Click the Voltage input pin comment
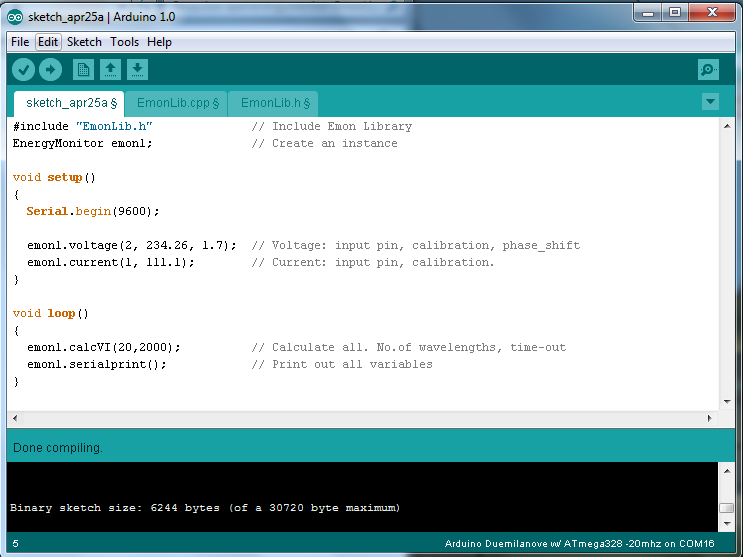The image size is (743, 557). pyautogui.click(x=416, y=246)
